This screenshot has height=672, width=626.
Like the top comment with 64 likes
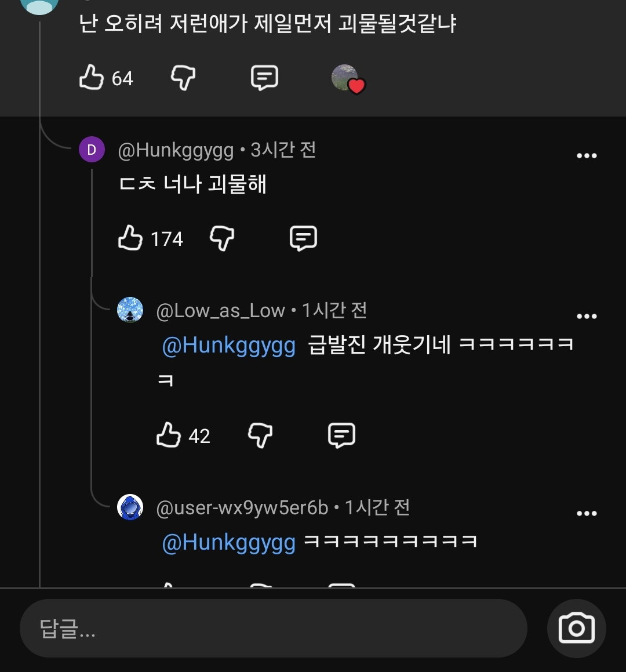91,78
